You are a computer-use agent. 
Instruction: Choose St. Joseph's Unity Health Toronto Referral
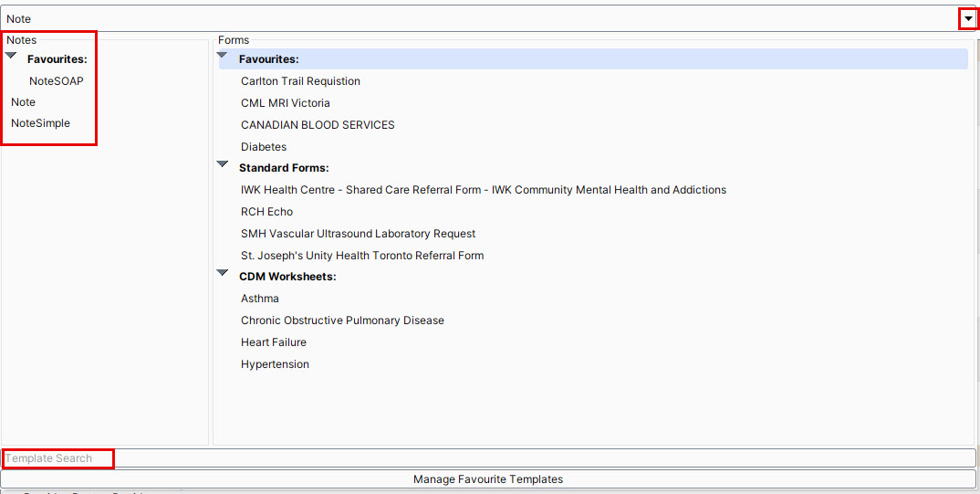[362, 256]
